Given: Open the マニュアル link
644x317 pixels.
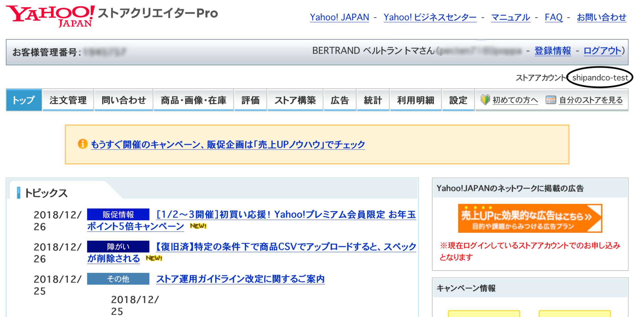Looking at the screenshot, I should pyautogui.click(x=511, y=17).
